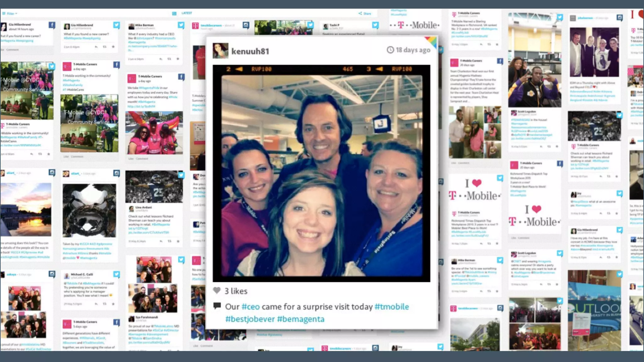Viewport: 644px width, 362px height.
Task: Click the kenuuh81 profile avatar thumbnail
Action: pyautogui.click(x=220, y=51)
